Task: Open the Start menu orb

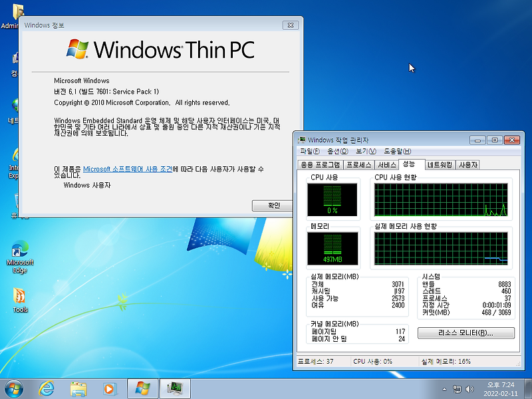Action: point(14,389)
